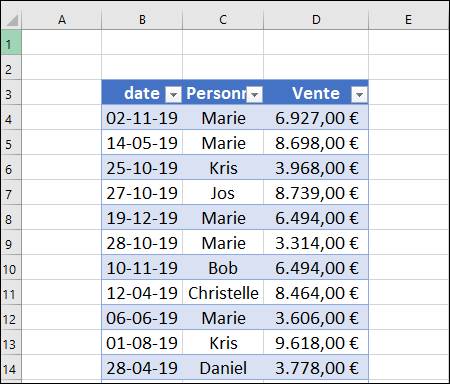The image size is (450, 384).
Task: Select cell with date 19-12-19
Action: point(142,217)
